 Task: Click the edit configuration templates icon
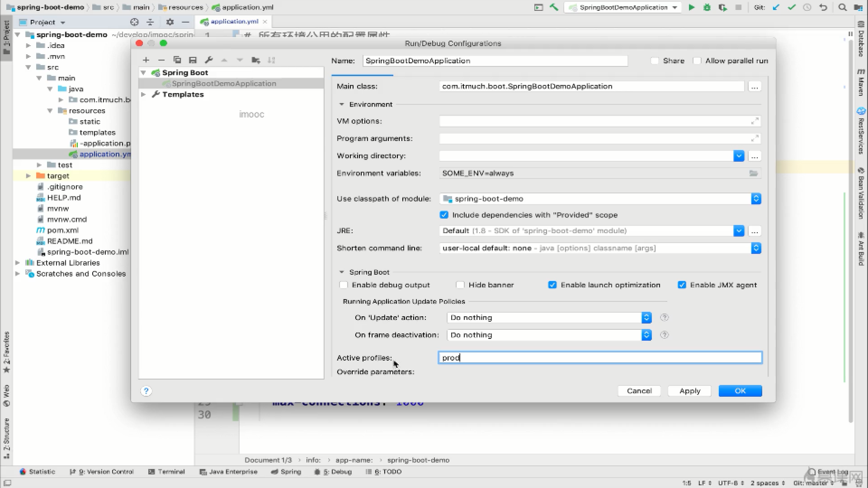point(209,60)
